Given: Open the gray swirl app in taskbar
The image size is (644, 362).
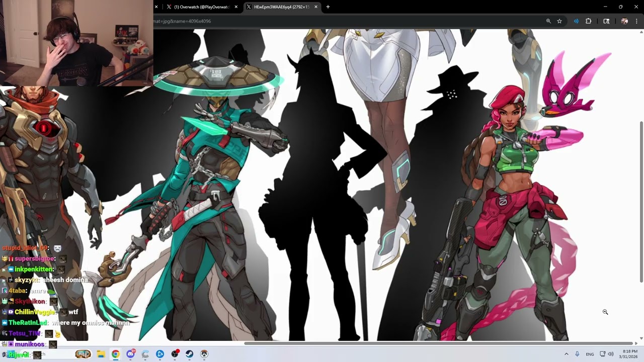Looking at the screenshot, I should click(x=145, y=354).
